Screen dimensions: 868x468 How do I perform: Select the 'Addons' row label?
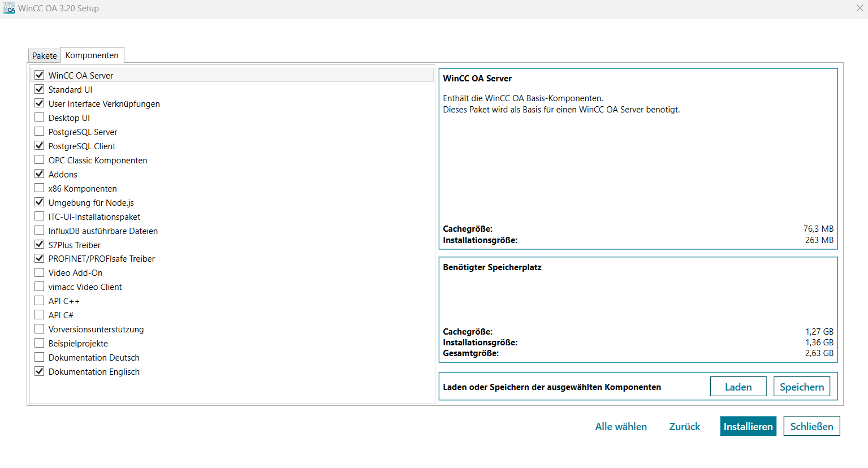click(63, 174)
